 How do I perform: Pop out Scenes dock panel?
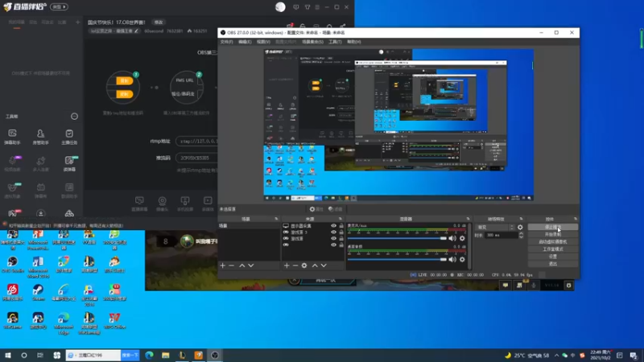click(276, 219)
